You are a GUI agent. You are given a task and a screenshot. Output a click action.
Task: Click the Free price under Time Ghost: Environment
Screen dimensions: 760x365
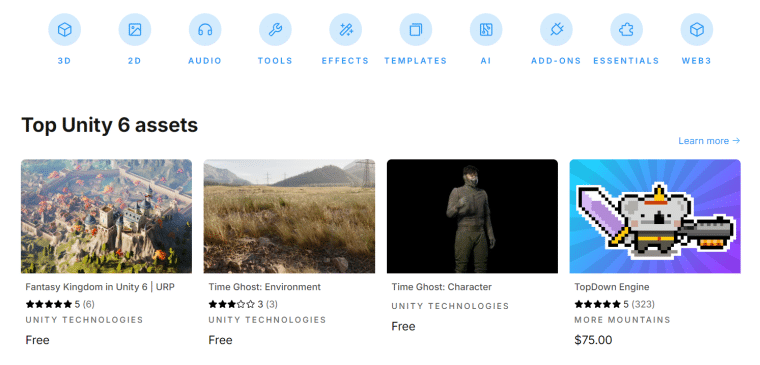(x=221, y=340)
